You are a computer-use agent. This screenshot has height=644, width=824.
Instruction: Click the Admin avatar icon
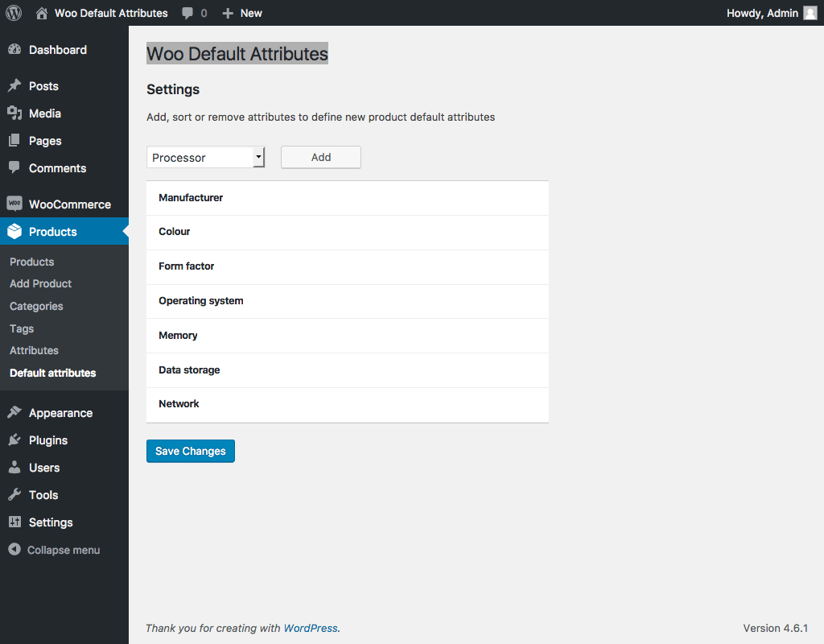point(810,13)
